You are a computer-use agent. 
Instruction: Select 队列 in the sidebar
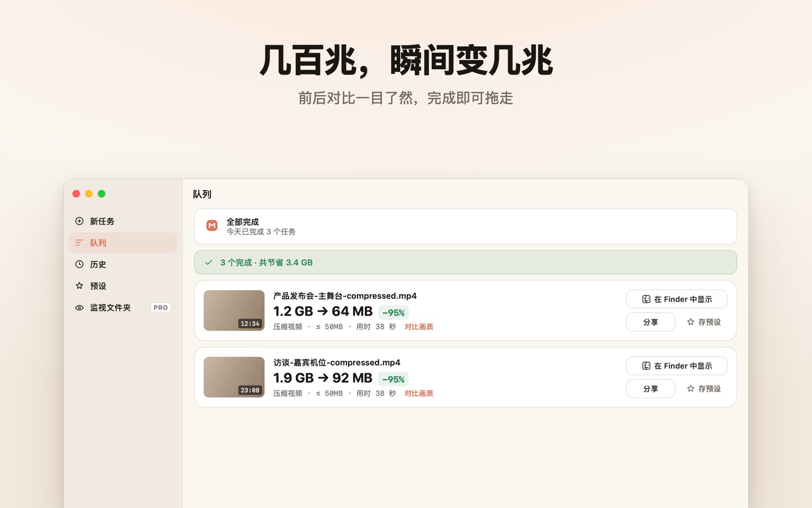coord(123,243)
